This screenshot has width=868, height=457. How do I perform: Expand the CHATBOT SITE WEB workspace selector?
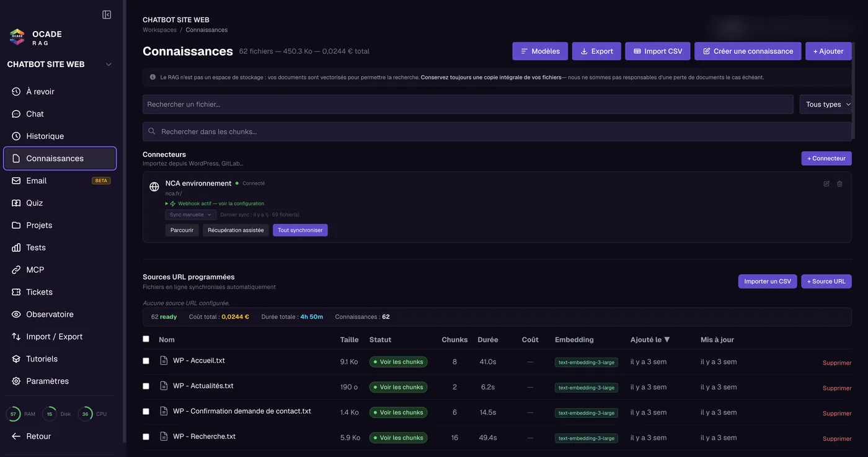point(60,64)
